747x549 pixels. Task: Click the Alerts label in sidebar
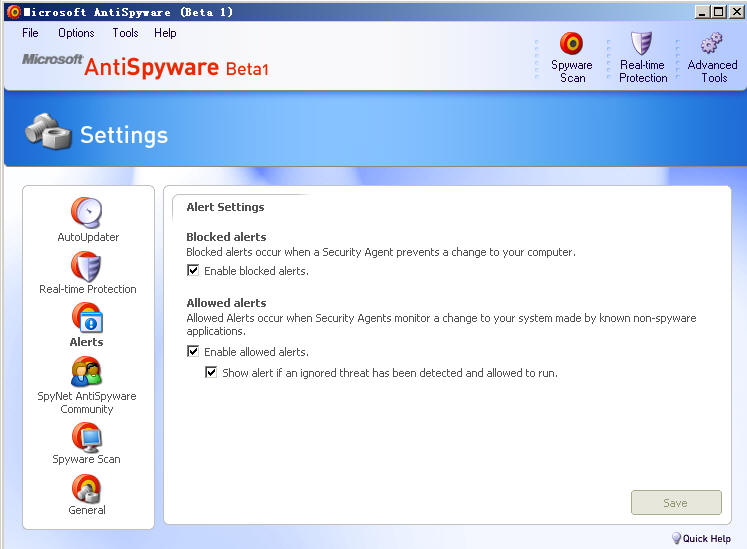86,342
